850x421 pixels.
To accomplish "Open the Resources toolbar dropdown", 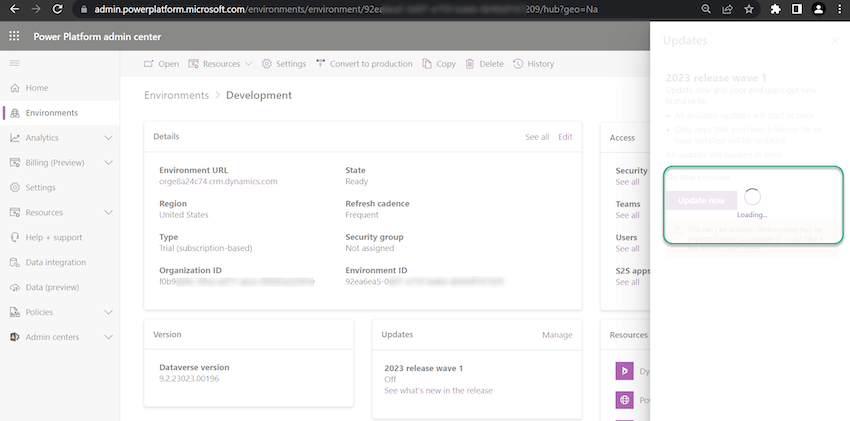I will (220, 64).
